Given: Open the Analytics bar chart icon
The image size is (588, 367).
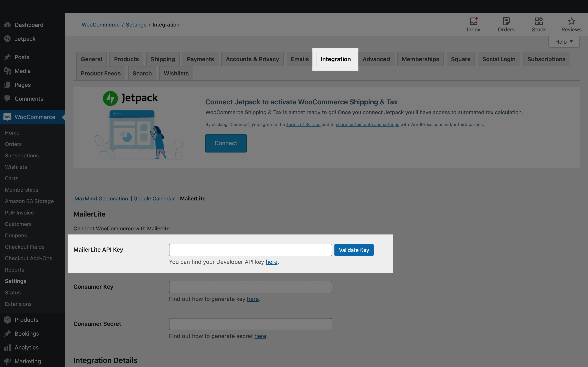Looking at the screenshot, I should [7, 347].
